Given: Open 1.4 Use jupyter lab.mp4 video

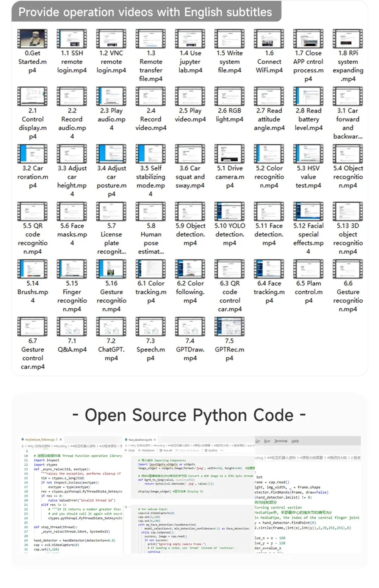Looking at the screenshot, I should point(190,39).
